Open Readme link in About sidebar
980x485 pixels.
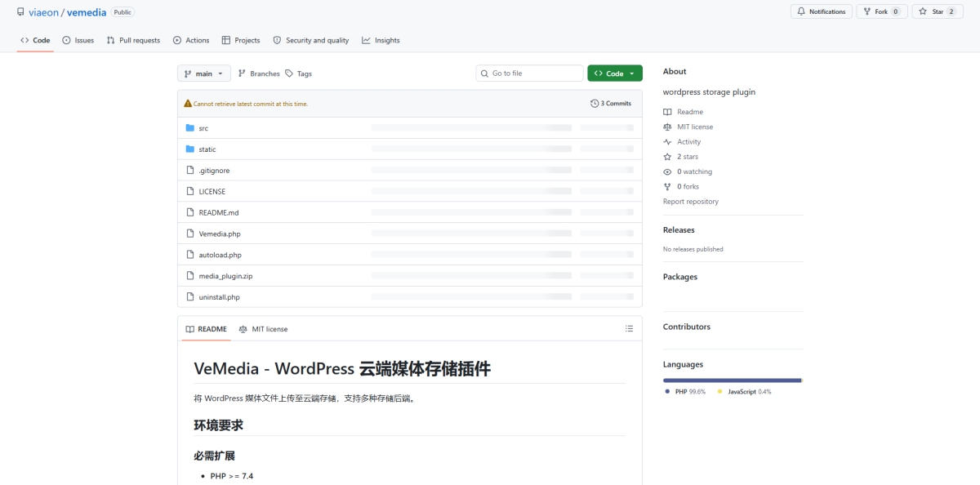click(x=684, y=112)
